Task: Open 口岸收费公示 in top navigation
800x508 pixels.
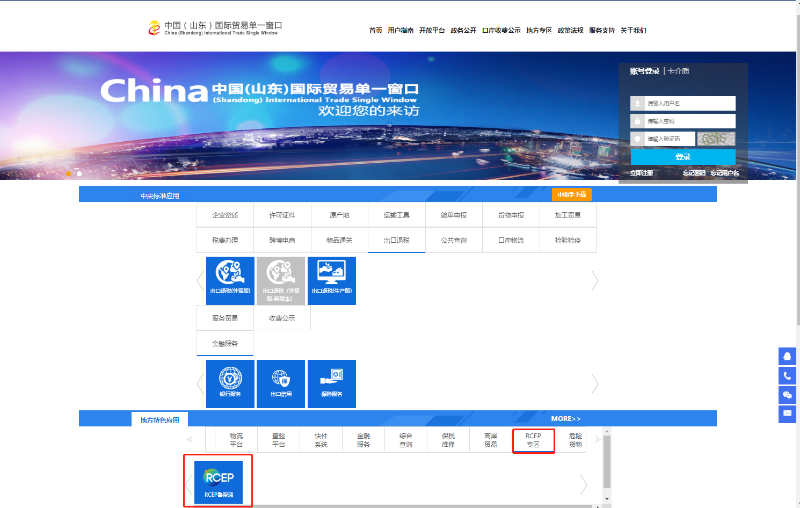Action: (502, 30)
